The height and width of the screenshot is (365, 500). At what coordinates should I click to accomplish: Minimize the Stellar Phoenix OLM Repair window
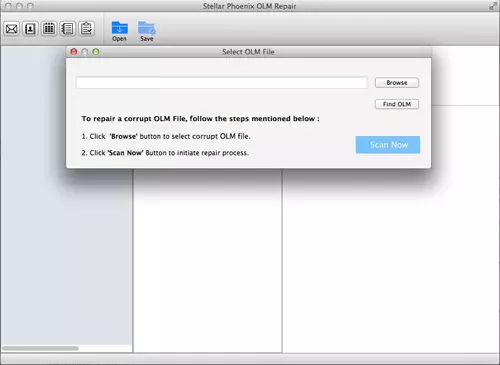(x=19, y=6)
